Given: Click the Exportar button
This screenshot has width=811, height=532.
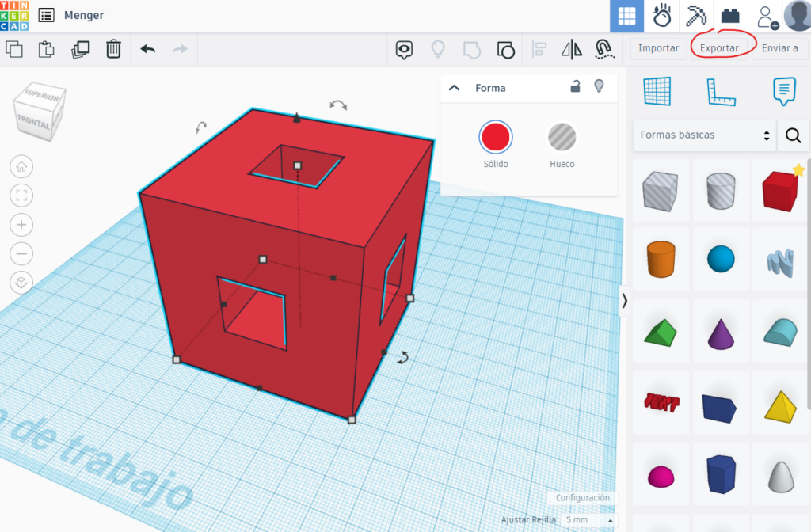Looking at the screenshot, I should click(x=719, y=48).
